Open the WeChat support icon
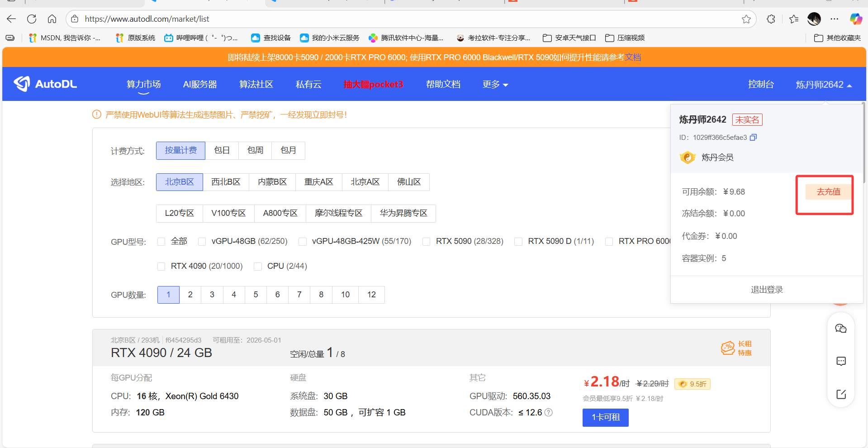The height and width of the screenshot is (448, 868). (x=841, y=329)
